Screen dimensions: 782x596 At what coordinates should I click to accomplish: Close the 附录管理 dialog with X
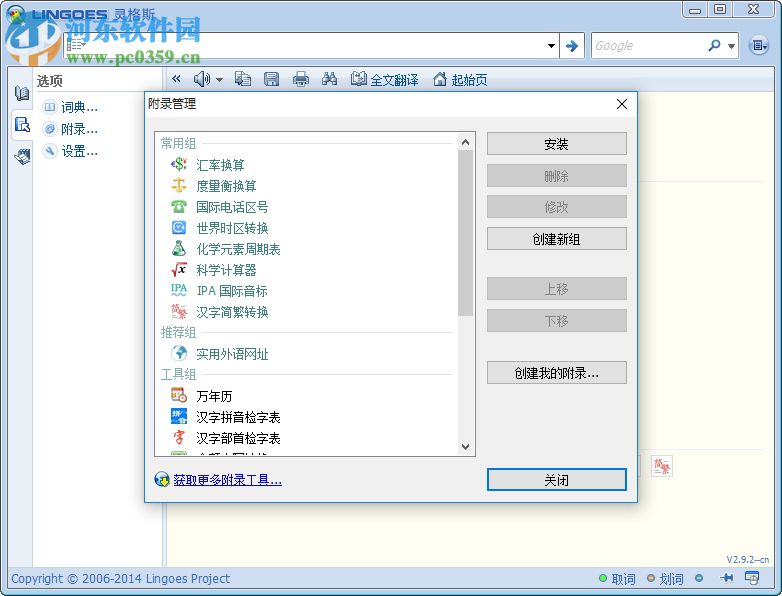pyautogui.click(x=621, y=104)
